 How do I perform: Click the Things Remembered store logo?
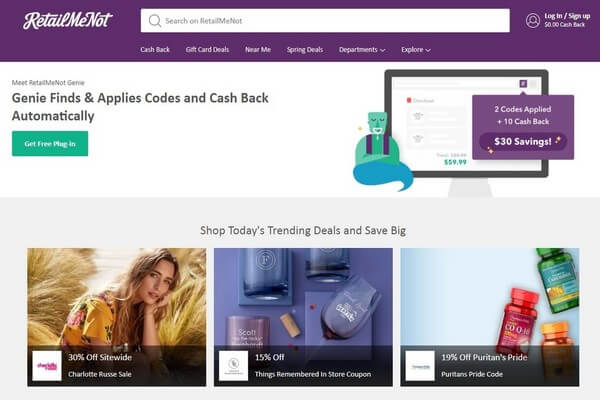(x=233, y=366)
